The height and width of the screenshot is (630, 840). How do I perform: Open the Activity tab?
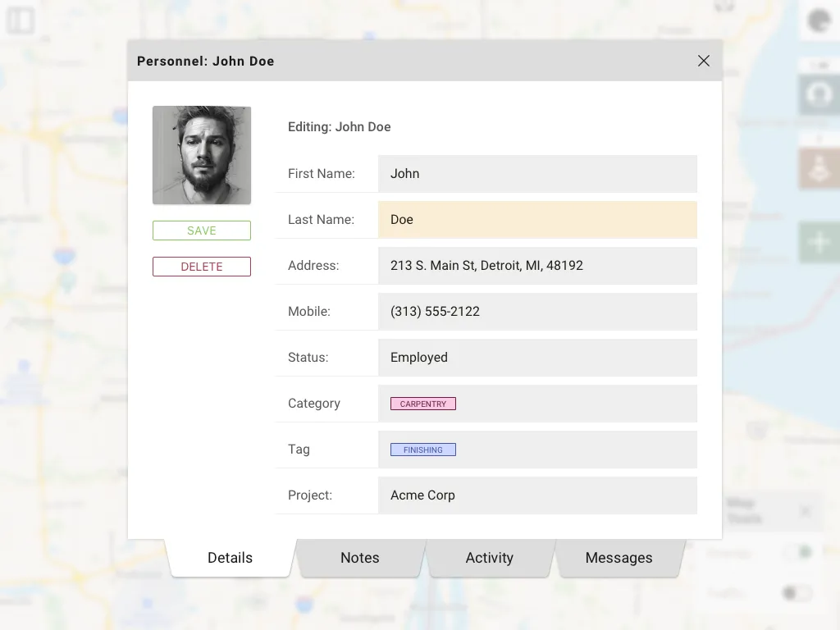point(489,558)
